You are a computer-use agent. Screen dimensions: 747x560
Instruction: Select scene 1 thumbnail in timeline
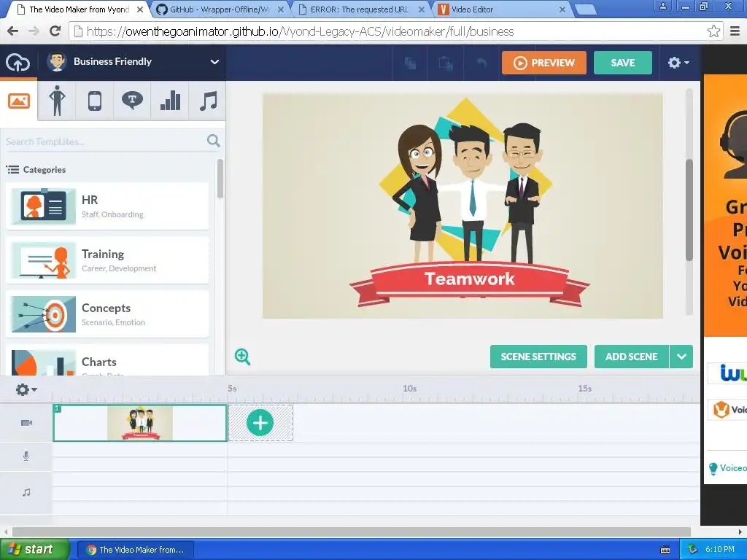139,423
